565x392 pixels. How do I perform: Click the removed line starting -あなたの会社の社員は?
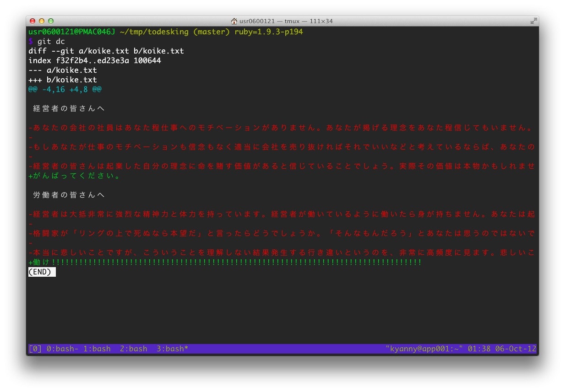[x=282, y=128]
